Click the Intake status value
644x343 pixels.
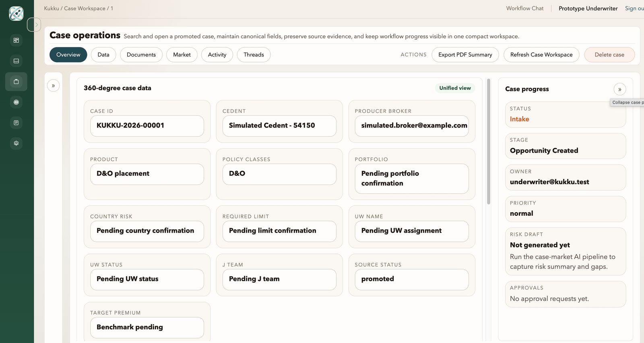click(519, 119)
